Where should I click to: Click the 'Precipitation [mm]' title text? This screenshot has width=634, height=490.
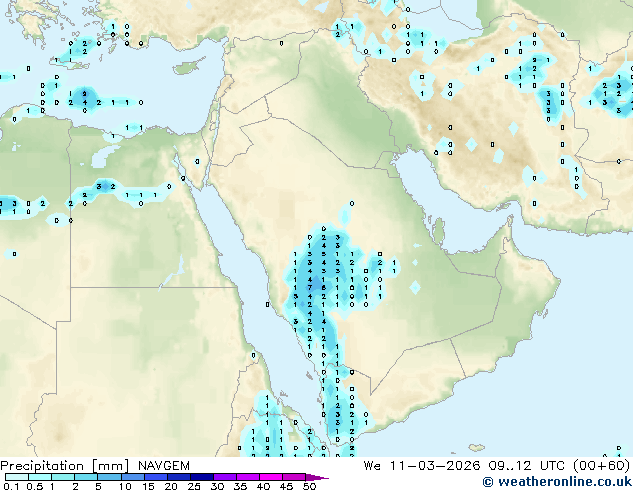(64, 466)
